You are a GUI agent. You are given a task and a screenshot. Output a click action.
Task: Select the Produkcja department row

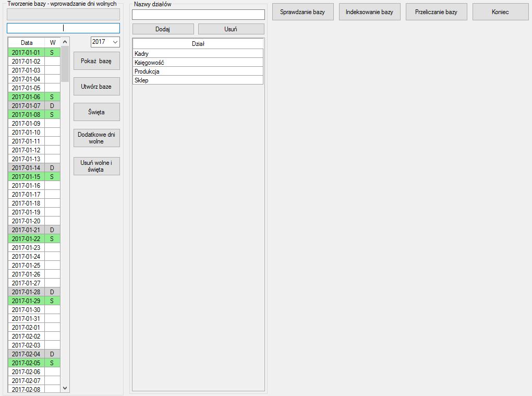[198, 71]
